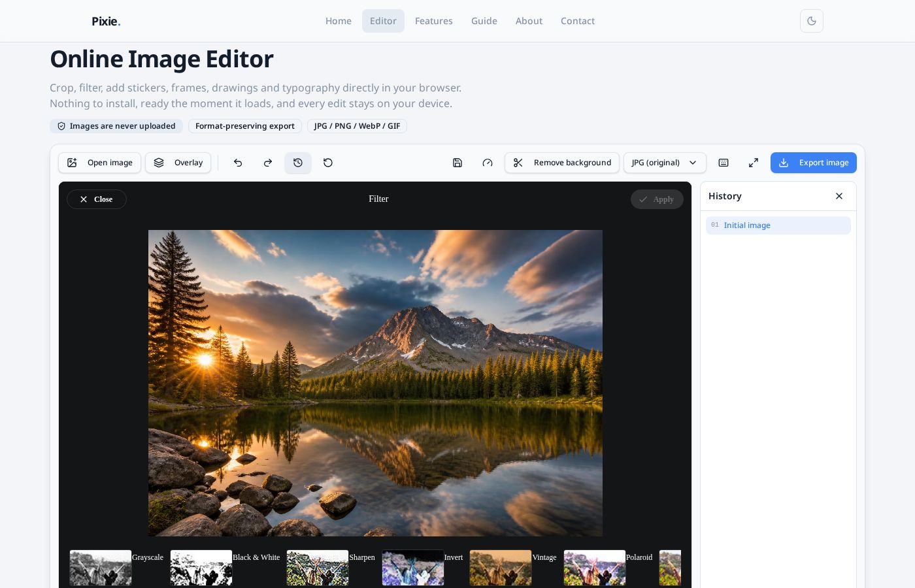This screenshot has height=588, width=915.
Task: Toggle the history panel clock icon
Action: [x=298, y=163]
